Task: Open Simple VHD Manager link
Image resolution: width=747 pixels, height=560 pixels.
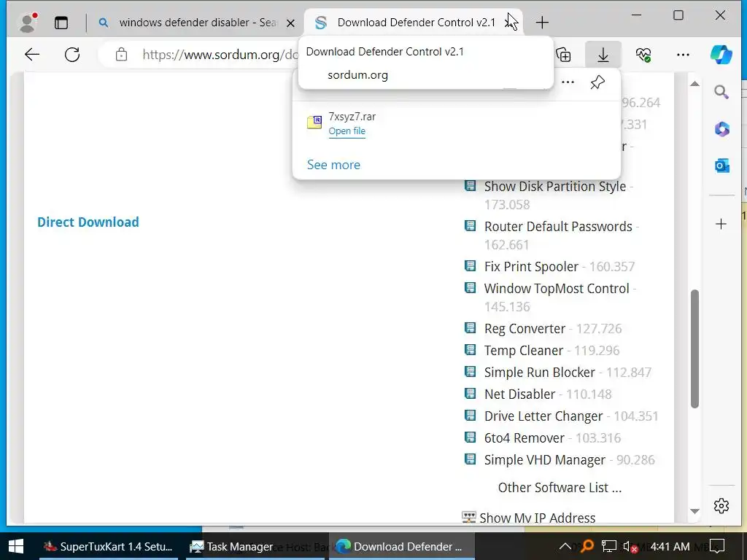Action: 544,460
